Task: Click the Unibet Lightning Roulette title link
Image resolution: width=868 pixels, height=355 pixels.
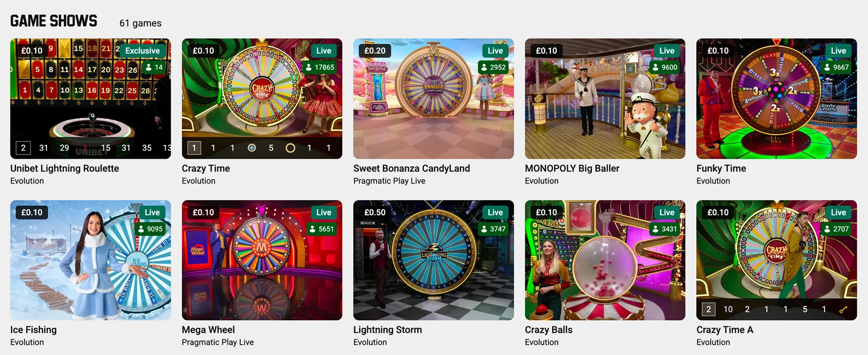Action: click(x=64, y=168)
